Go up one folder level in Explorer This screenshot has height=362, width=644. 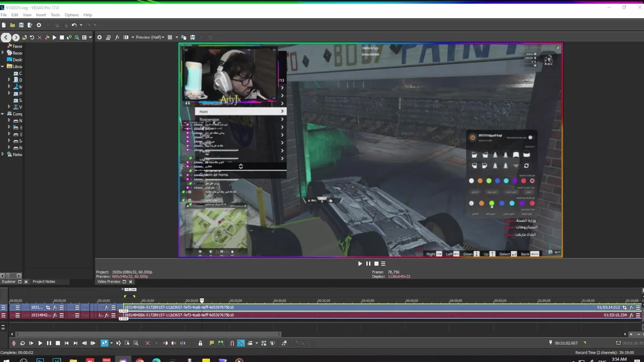coord(24,37)
